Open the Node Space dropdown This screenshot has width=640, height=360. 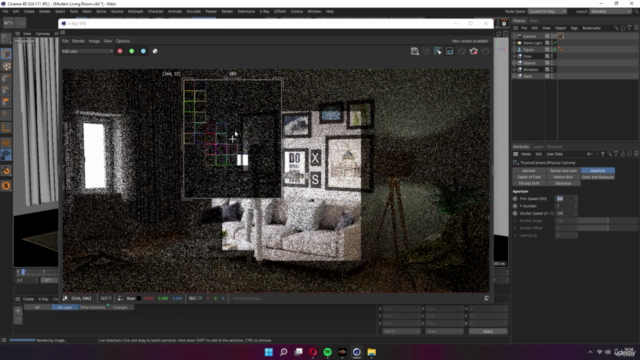[x=547, y=11]
